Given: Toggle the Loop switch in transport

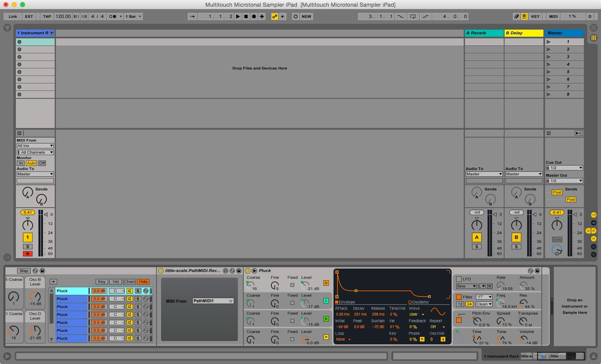Looking at the screenshot, I should pos(413,17).
